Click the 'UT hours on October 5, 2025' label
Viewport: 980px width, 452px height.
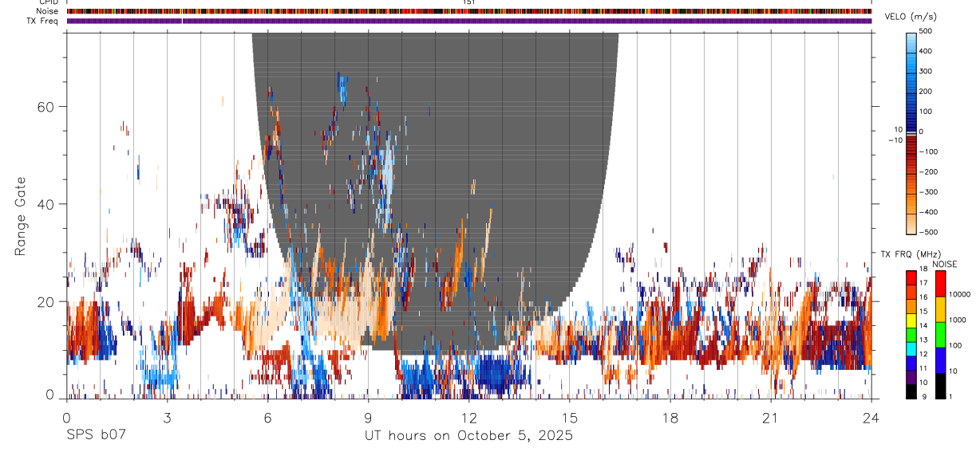pos(469,436)
